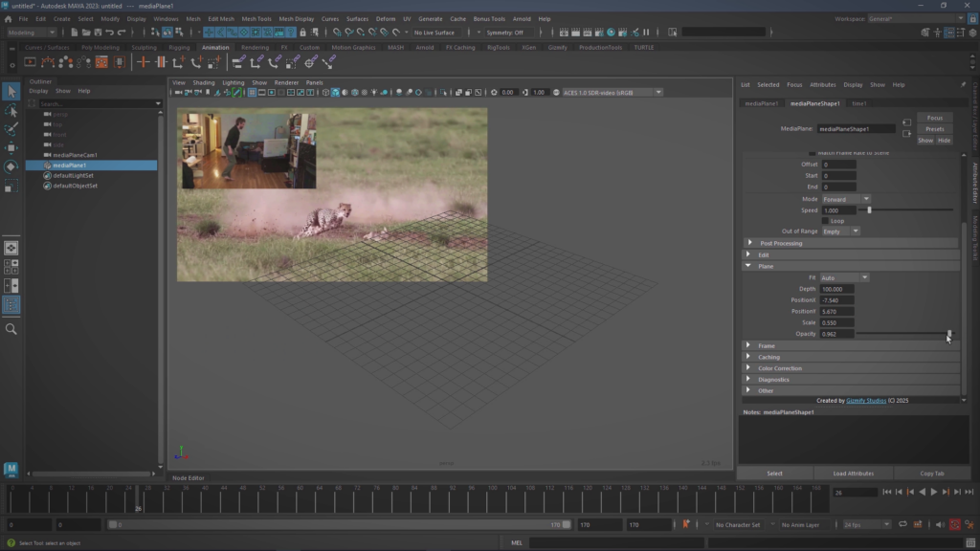This screenshot has width=980, height=551.
Task: Enable the Loop checkbox
Action: click(825, 221)
